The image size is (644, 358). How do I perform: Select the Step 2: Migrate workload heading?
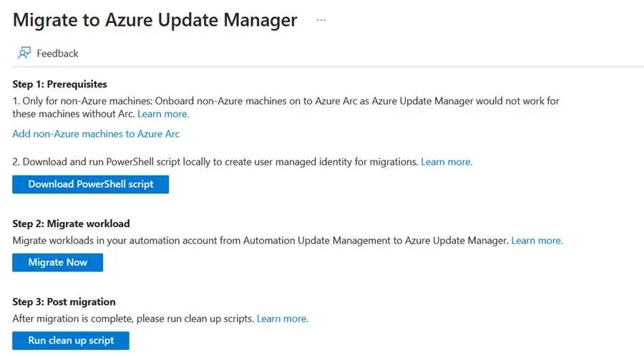pyautogui.click(x=71, y=223)
